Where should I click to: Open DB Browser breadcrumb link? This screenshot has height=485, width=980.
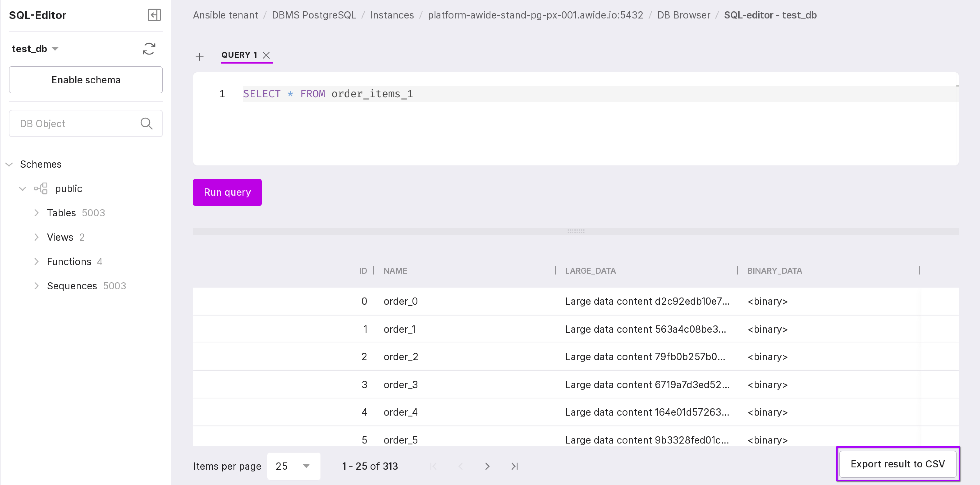[x=683, y=15]
